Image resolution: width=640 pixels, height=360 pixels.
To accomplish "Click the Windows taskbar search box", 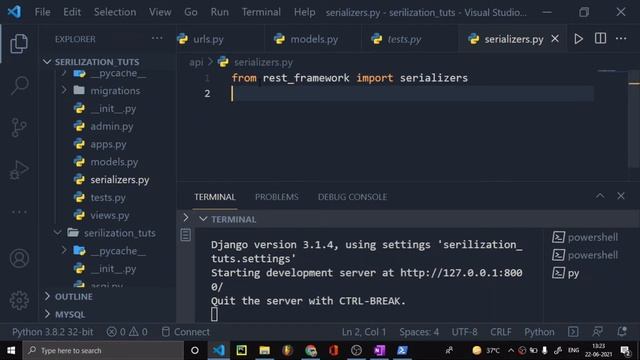I will 103,350.
